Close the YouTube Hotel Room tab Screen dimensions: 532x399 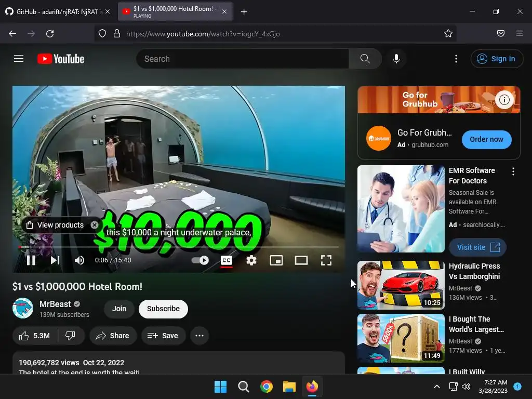coord(224,11)
